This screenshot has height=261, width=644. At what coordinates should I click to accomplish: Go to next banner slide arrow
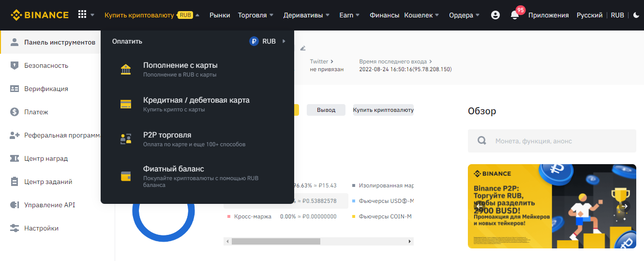(x=625, y=206)
